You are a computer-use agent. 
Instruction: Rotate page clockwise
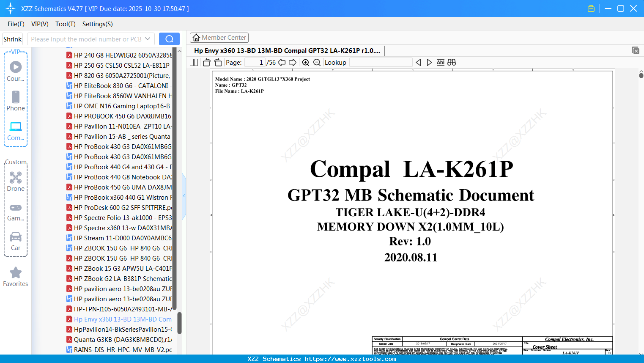pyautogui.click(x=218, y=62)
